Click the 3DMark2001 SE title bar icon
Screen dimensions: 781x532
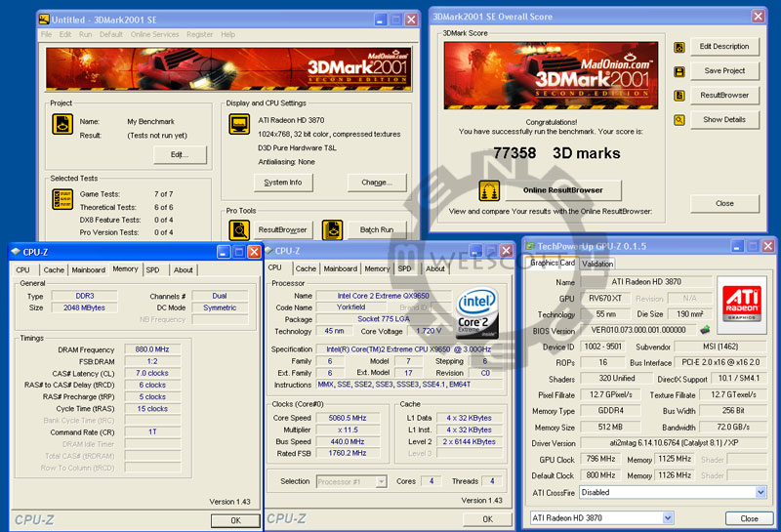pos(44,20)
